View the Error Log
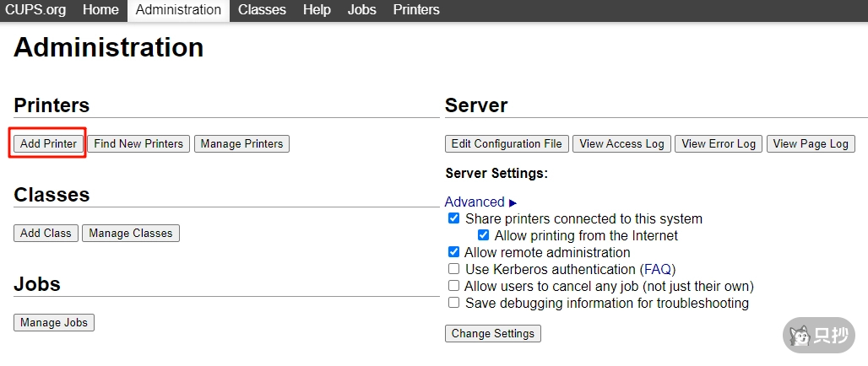 click(x=719, y=144)
